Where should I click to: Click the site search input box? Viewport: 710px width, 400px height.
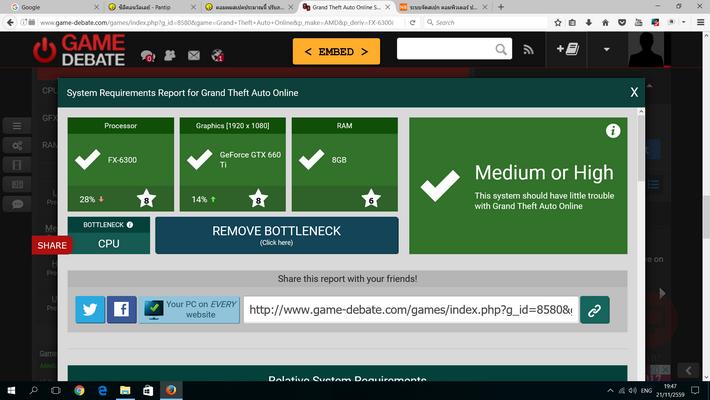coord(446,49)
